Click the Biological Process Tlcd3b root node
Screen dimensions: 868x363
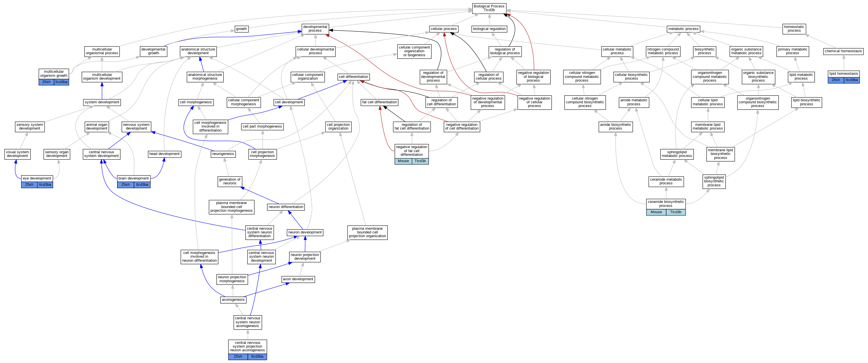tap(489, 8)
